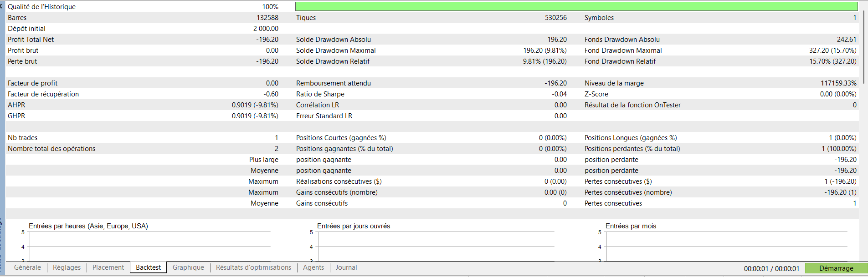Switch to the Générale tab
This screenshot has height=277, width=868.
click(x=27, y=267)
